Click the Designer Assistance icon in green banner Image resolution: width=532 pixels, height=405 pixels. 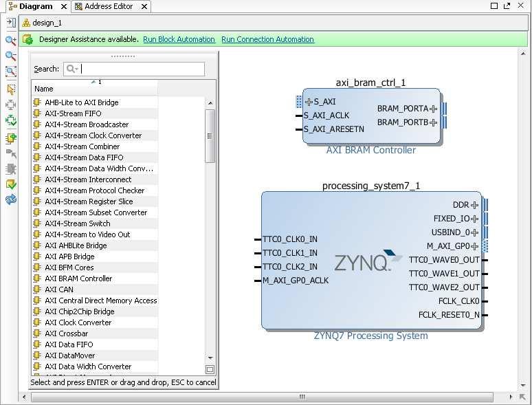(x=27, y=39)
